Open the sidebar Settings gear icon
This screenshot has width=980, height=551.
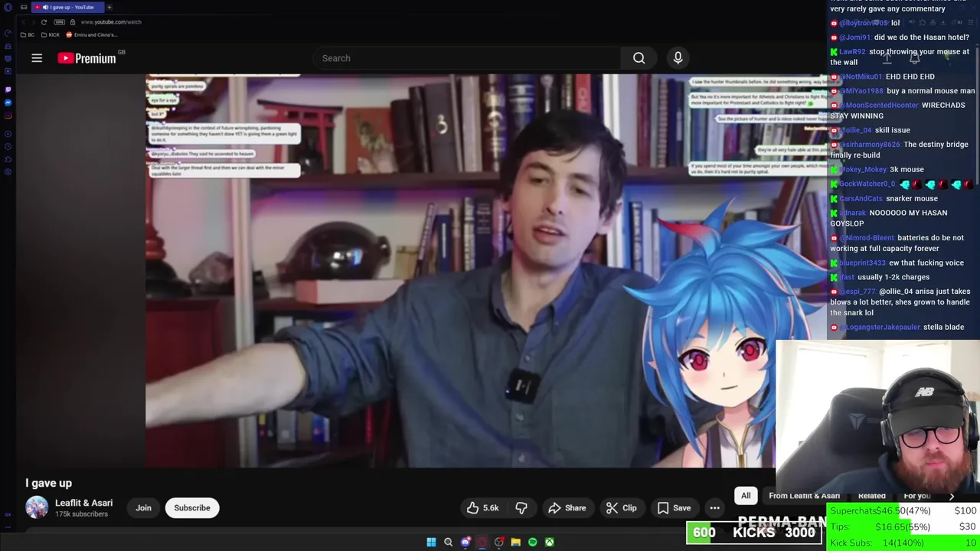click(8, 171)
